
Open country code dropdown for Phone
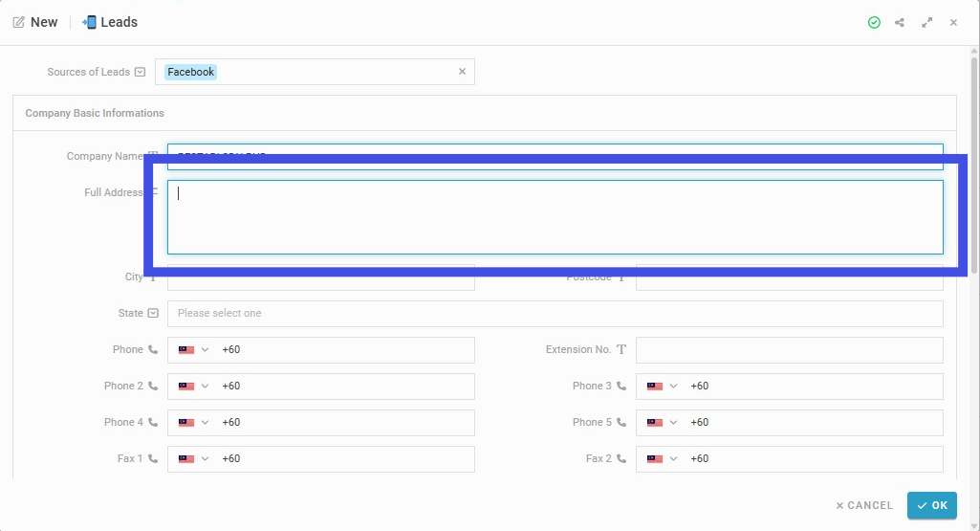(194, 349)
